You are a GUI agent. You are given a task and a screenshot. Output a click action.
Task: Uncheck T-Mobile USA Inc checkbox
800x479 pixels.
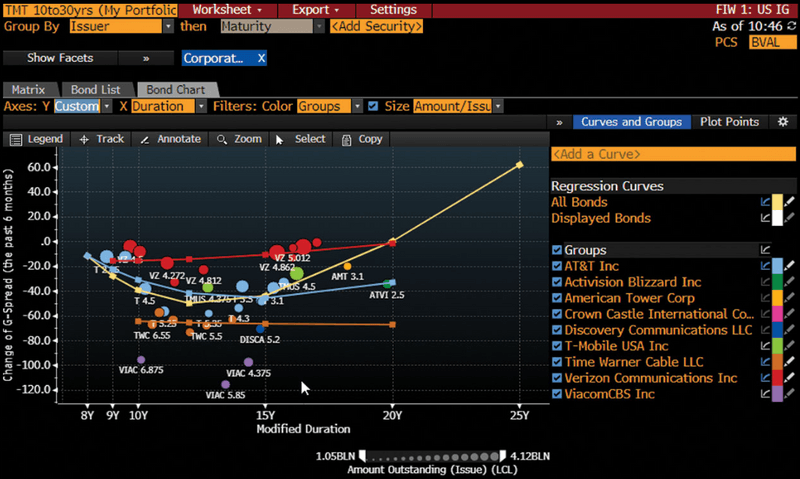tap(557, 346)
